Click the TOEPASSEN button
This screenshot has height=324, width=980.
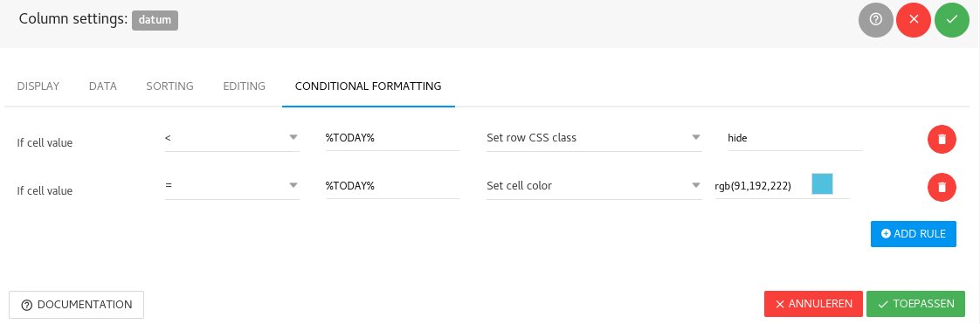pos(915,304)
